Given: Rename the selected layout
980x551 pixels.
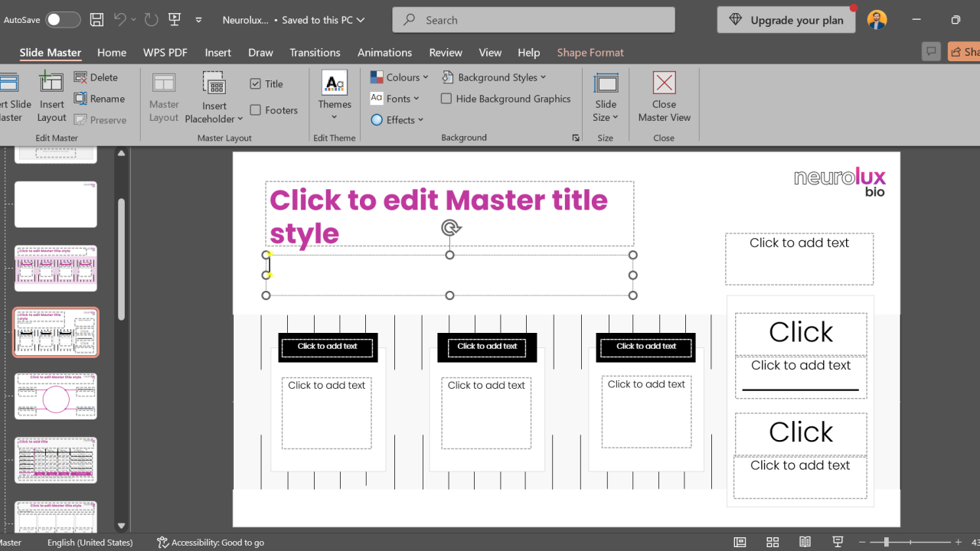Looking at the screenshot, I should (100, 99).
